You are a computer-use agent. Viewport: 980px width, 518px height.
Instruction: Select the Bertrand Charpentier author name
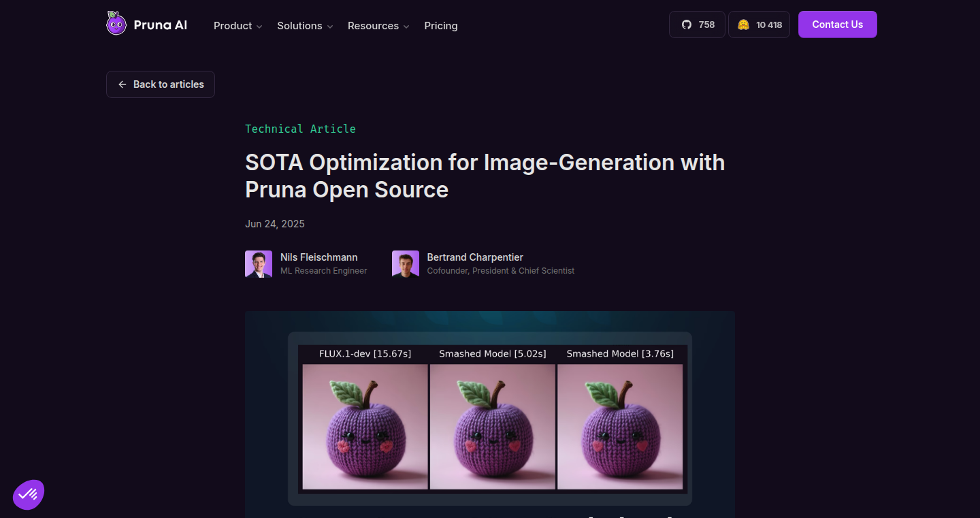pos(475,257)
